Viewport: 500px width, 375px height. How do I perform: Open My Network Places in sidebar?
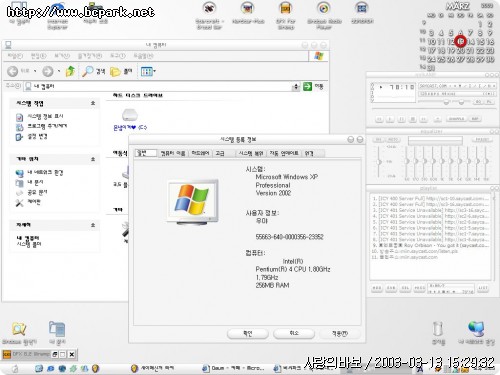point(39,173)
